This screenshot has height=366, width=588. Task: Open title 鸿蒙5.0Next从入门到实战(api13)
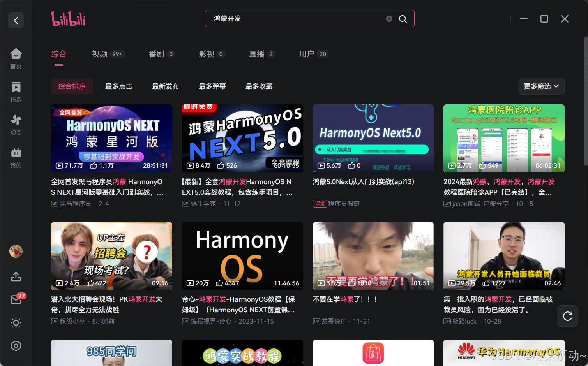click(x=364, y=182)
